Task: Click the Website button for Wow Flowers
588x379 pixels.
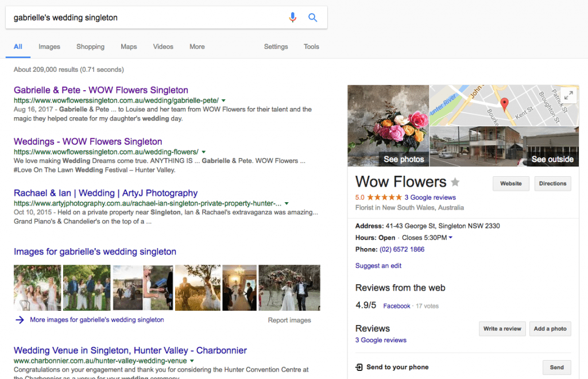Action: (510, 184)
